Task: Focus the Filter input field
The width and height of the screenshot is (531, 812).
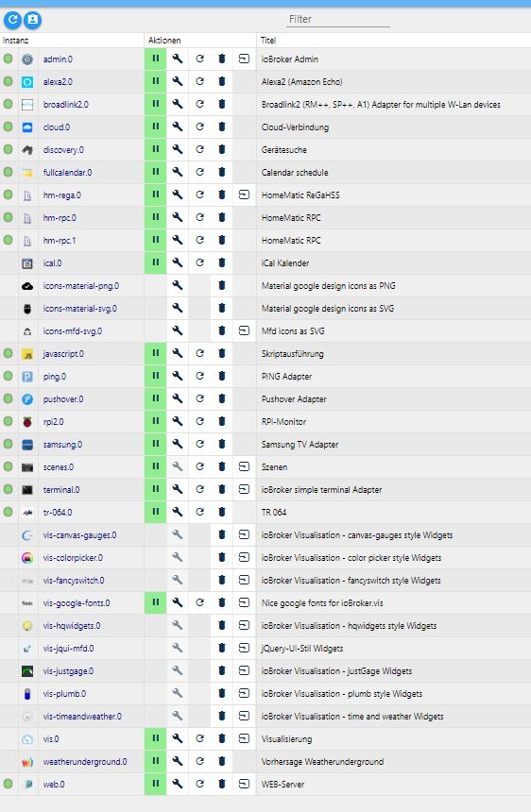Action: [337, 19]
